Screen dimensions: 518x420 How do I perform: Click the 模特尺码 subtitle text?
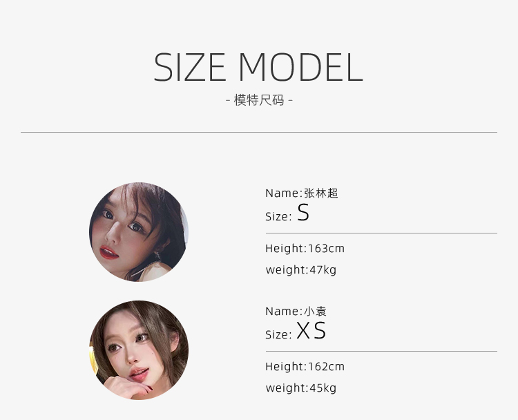(259, 99)
